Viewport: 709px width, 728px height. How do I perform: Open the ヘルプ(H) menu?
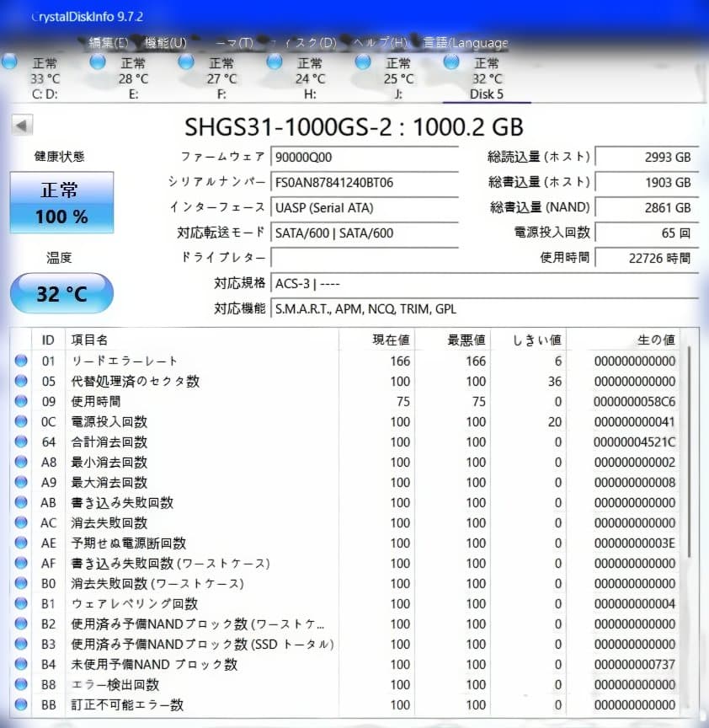tap(381, 42)
